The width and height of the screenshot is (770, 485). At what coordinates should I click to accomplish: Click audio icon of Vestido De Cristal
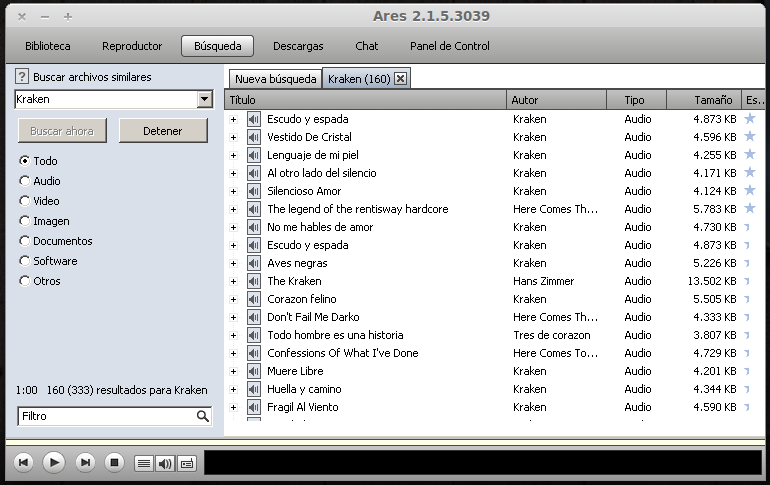(x=254, y=137)
